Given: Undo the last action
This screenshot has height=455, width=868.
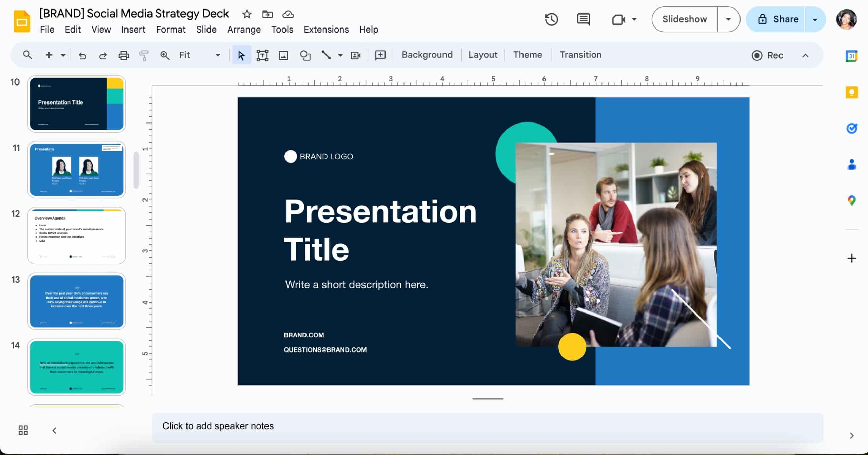Looking at the screenshot, I should (x=82, y=55).
